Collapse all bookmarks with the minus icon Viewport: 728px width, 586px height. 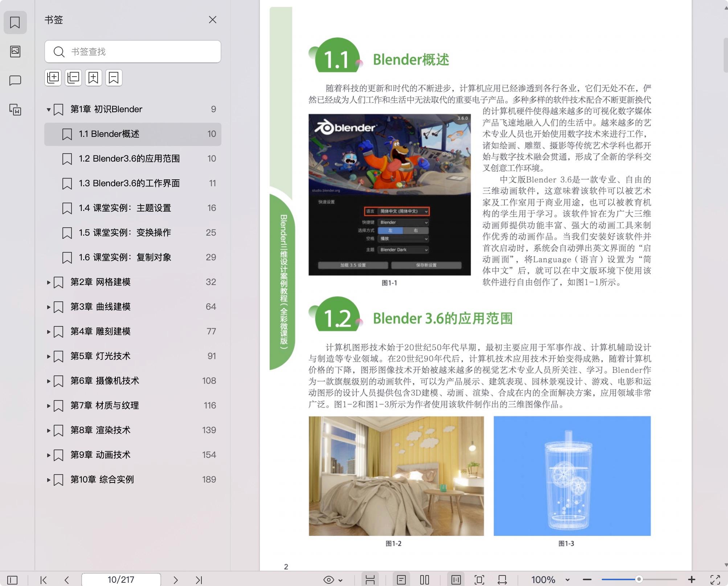(73, 78)
